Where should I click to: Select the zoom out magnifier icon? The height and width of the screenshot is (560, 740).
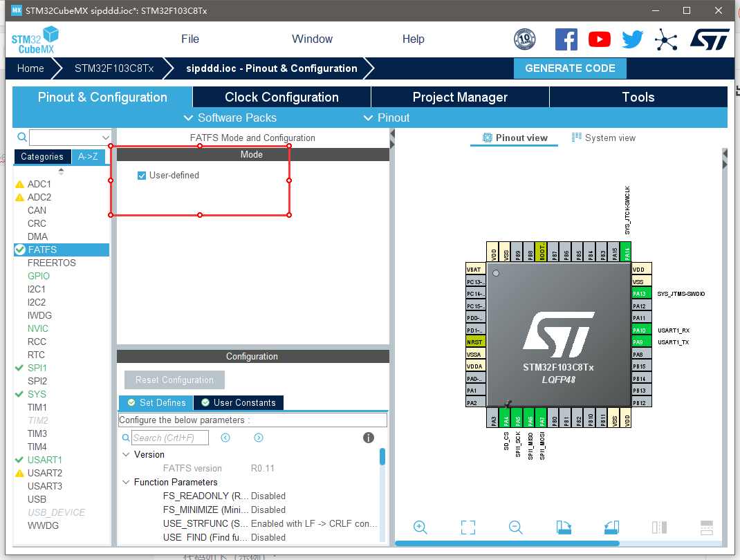click(x=515, y=528)
